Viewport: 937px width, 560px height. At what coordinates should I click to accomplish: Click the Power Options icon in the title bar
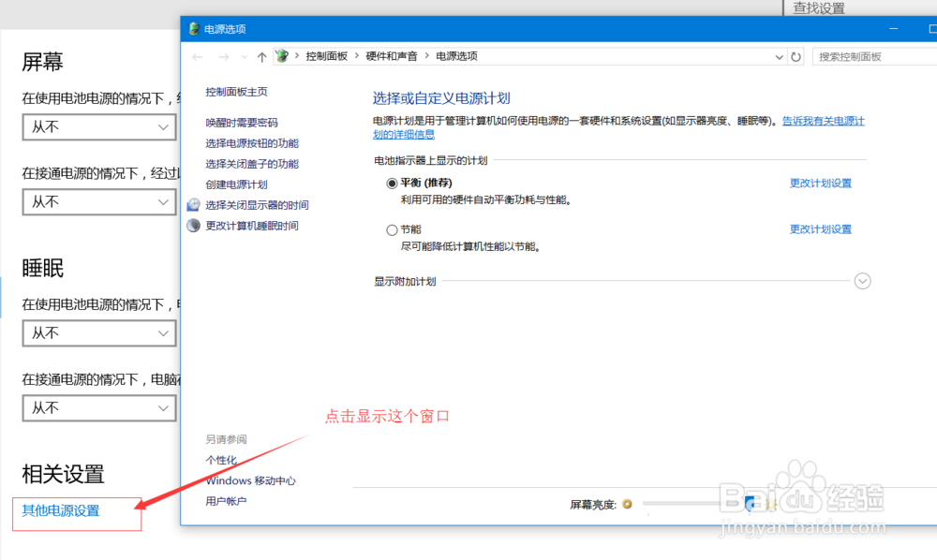(193, 28)
